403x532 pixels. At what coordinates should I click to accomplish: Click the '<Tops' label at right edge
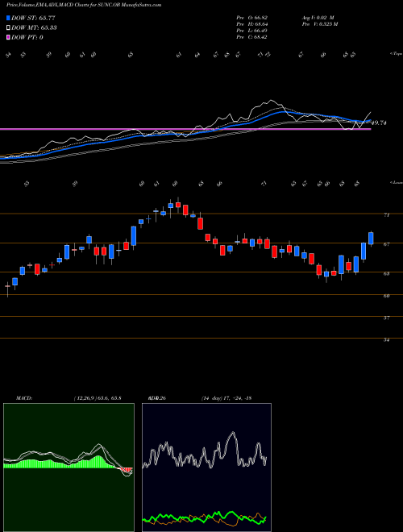(396, 54)
